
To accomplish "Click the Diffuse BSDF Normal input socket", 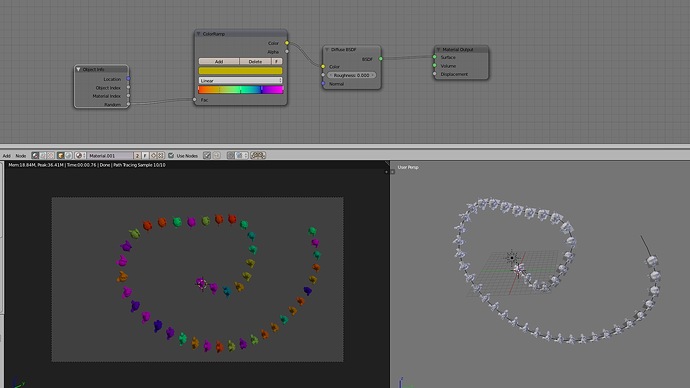I will 323,84.
